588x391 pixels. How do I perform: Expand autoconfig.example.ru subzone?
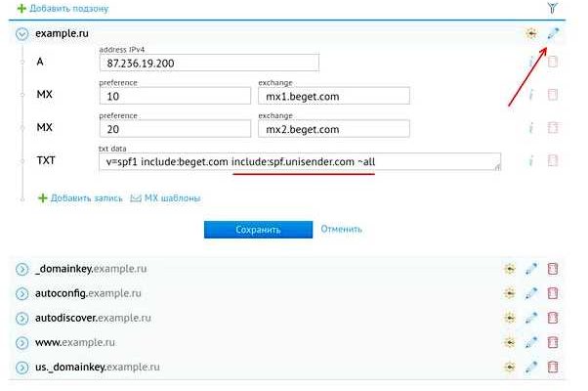pos(21,294)
